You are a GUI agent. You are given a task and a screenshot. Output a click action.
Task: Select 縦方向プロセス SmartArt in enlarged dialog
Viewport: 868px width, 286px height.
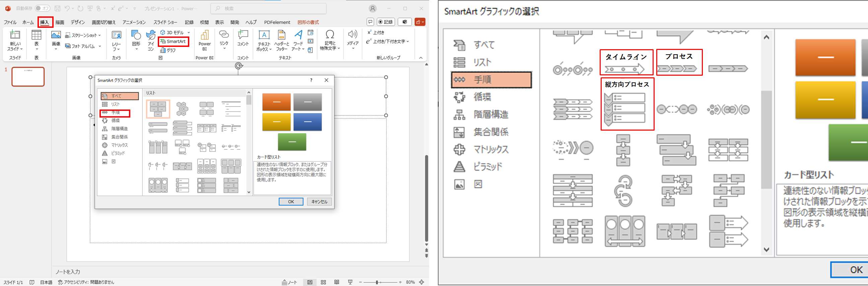pyautogui.click(x=625, y=110)
